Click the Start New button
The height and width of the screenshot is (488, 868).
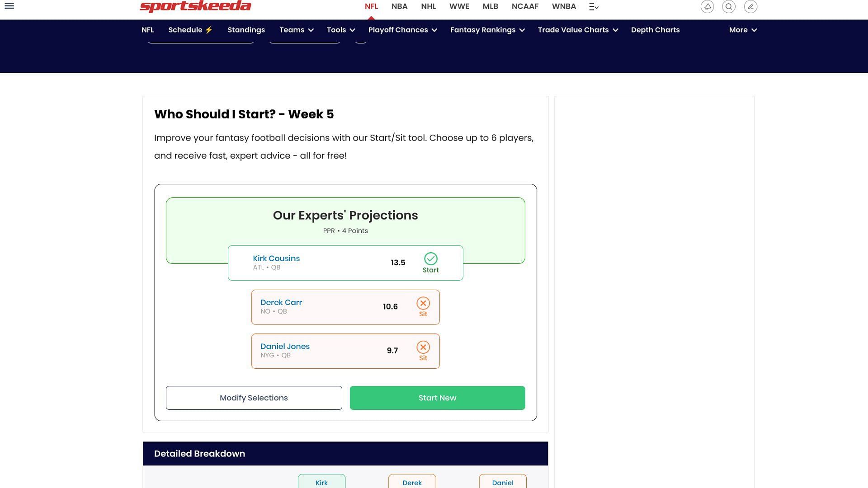coord(437,398)
